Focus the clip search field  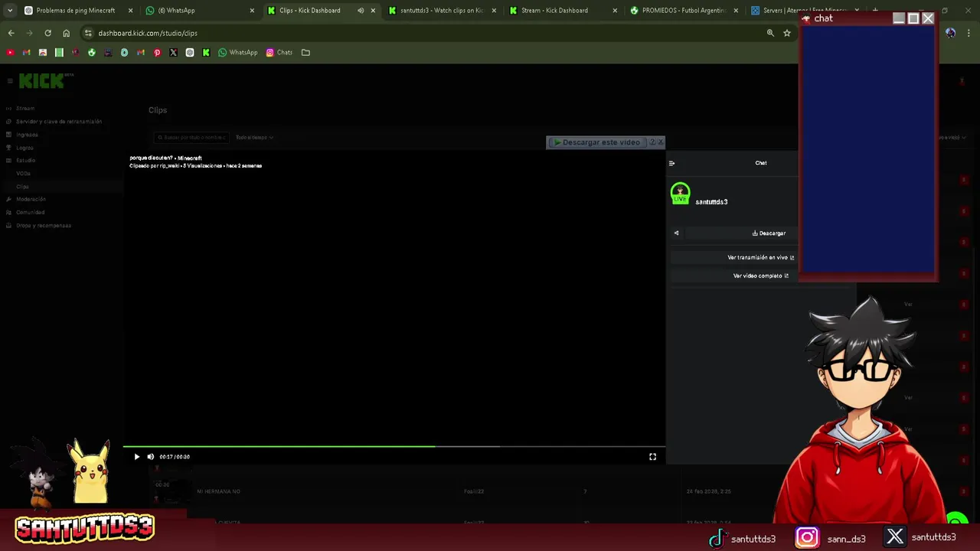pyautogui.click(x=191, y=138)
